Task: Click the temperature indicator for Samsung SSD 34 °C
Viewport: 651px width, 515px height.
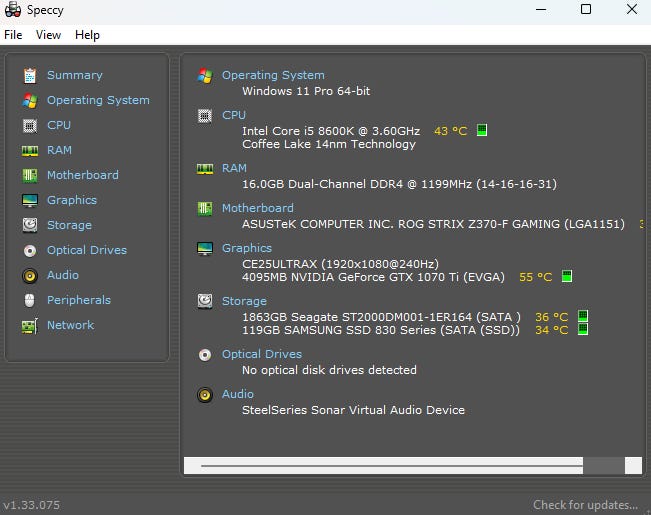Action: click(x=583, y=329)
